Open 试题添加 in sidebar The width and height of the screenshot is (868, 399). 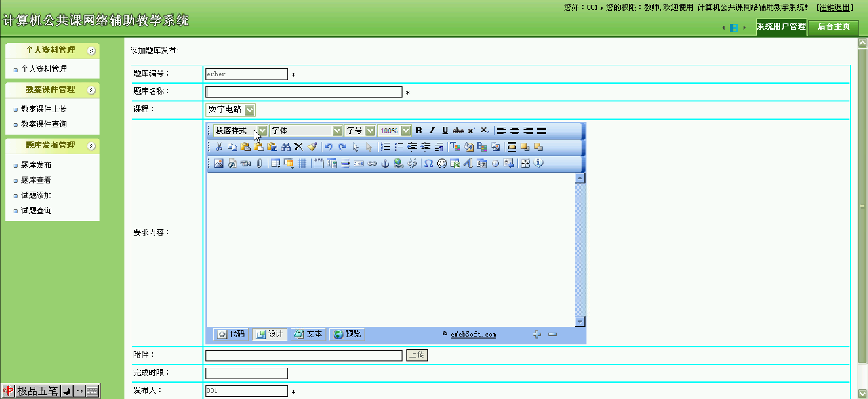pos(36,196)
